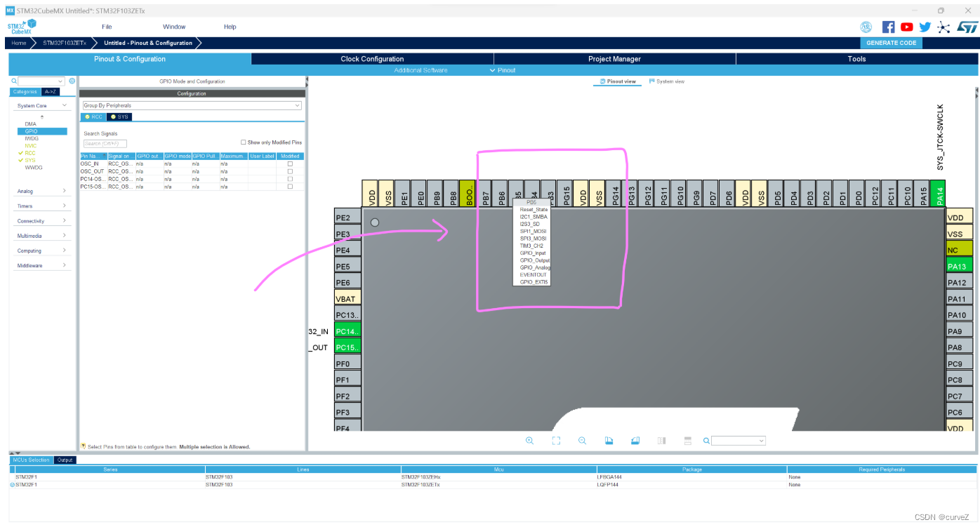Choose GPIO_Input in PB5 context menu

(x=533, y=253)
